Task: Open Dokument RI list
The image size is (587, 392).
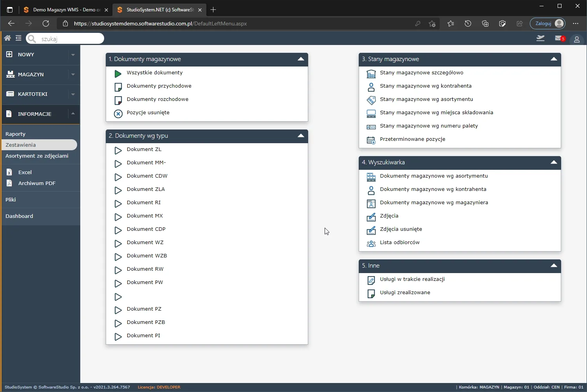Action: pyautogui.click(x=144, y=202)
